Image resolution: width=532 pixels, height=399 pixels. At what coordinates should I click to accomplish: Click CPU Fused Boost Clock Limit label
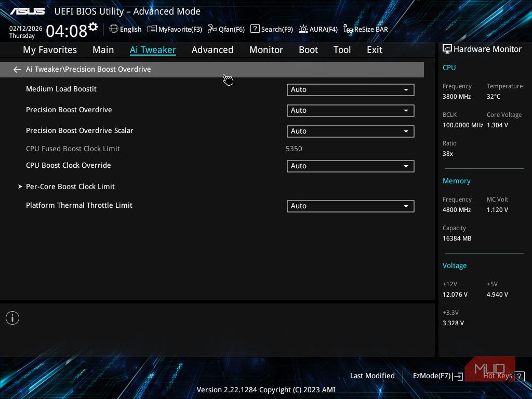pos(73,149)
